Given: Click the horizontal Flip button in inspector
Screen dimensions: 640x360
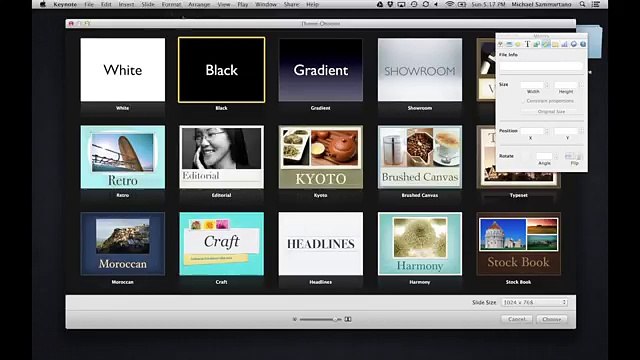Looking at the screenshot, I should (x=569, y=156).
